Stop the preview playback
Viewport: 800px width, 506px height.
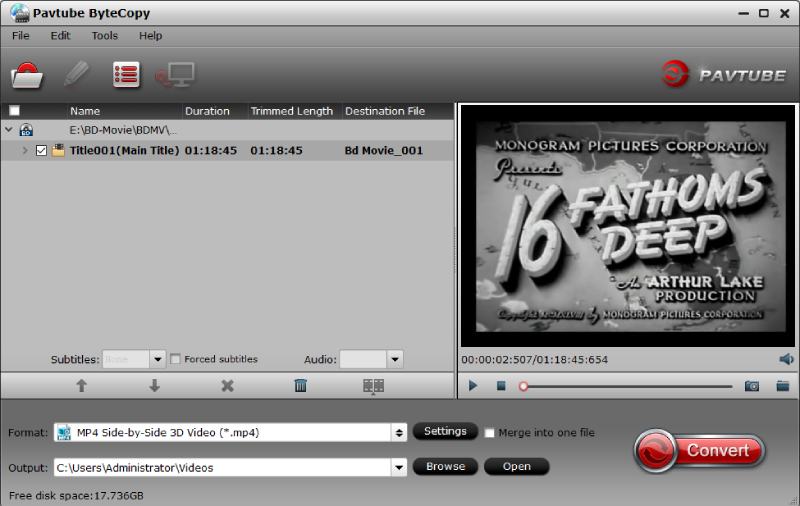click(x=501, y=386)
